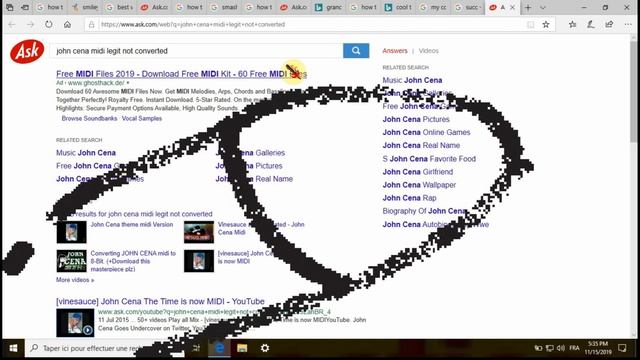Select the Answers results filter
640x360 pixels.
(x=395, y=51)
